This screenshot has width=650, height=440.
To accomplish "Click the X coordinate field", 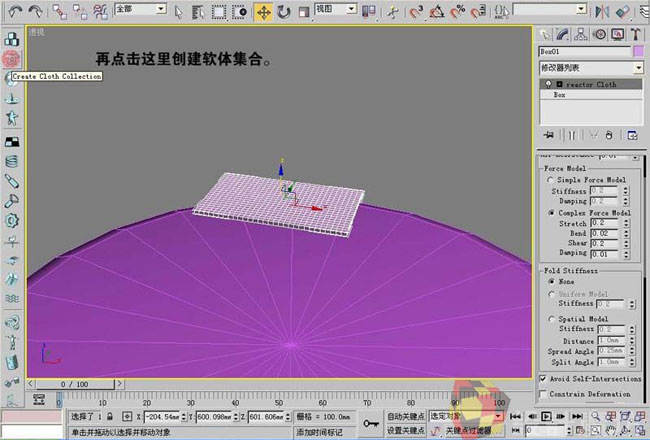I will 163,416.
